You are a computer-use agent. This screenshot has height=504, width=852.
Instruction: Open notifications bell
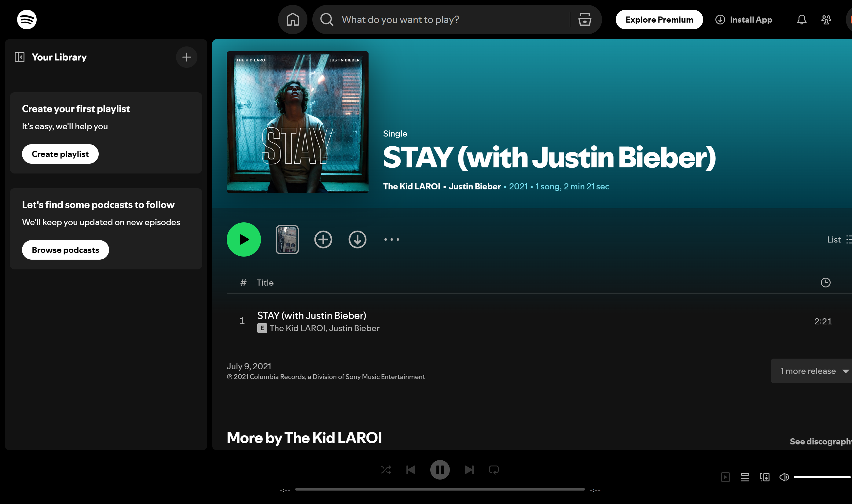pyautogui.click(x=801, y=20)
